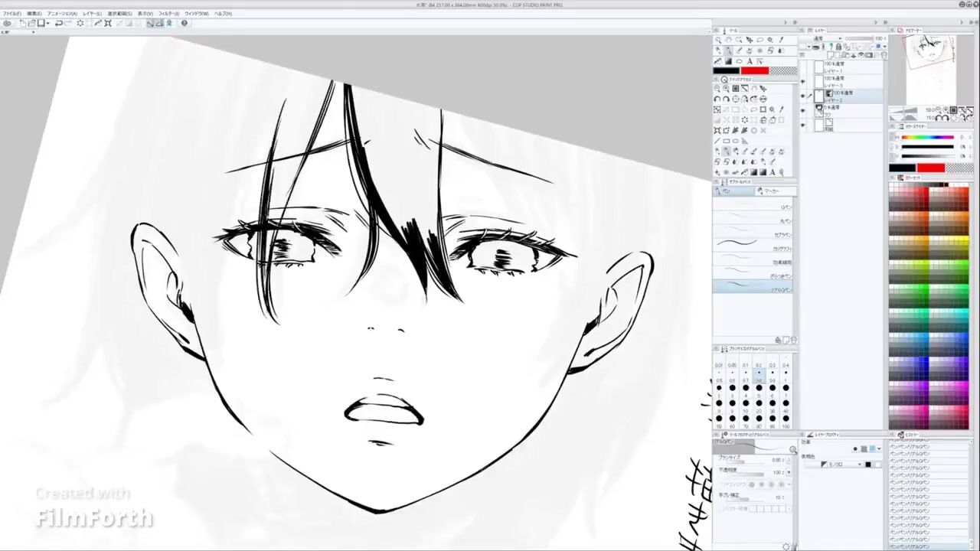The width and height of the screenshot is (980, 551).
Task: Select the red sub color swatch
Action: tap(754, 70)
